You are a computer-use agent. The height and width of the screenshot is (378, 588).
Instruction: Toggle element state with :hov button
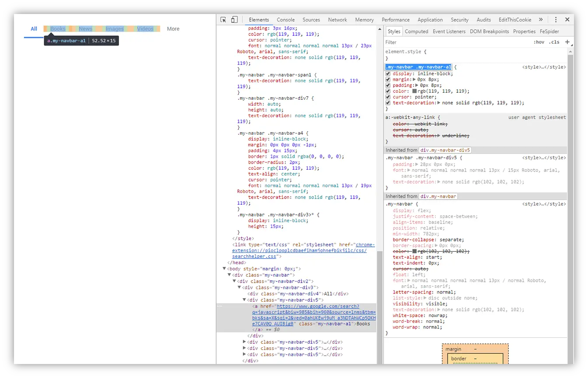pyautogui.click(x=539, y=42)
